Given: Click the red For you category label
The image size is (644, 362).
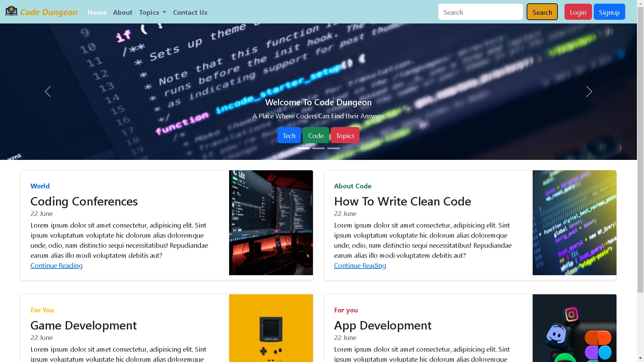Looking at the screenshot, I should click(346, 310).
